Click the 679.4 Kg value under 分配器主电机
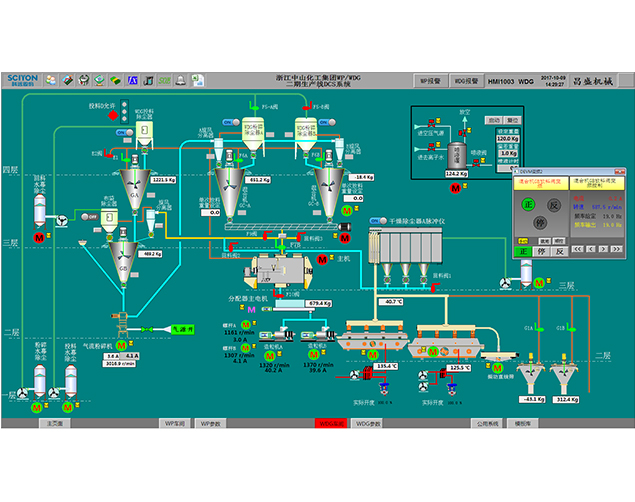Image resolution: width=635 pixels, height=502 pixels. coord(319,303)
